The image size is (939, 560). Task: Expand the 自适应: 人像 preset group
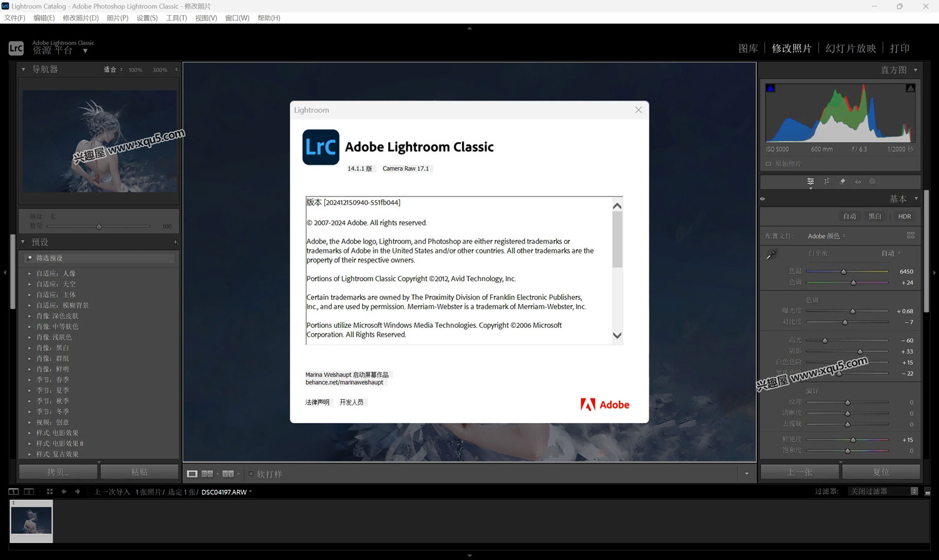pos(29,273)
